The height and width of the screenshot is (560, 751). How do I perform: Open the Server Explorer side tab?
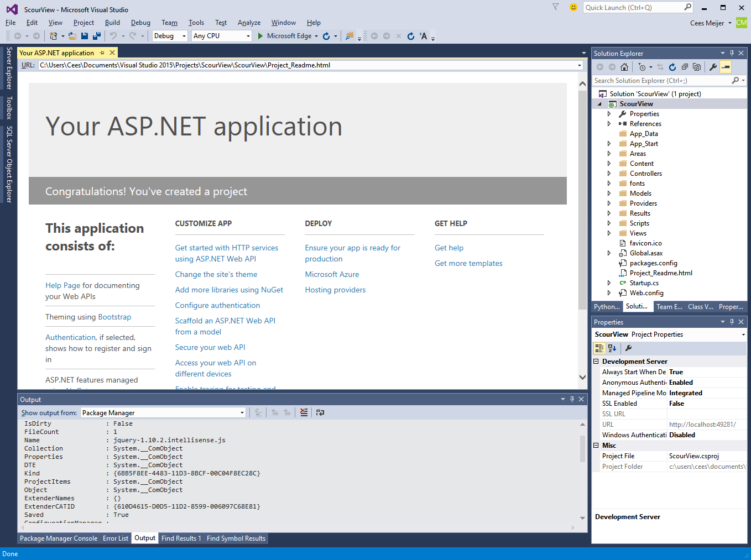click(9, 68)
